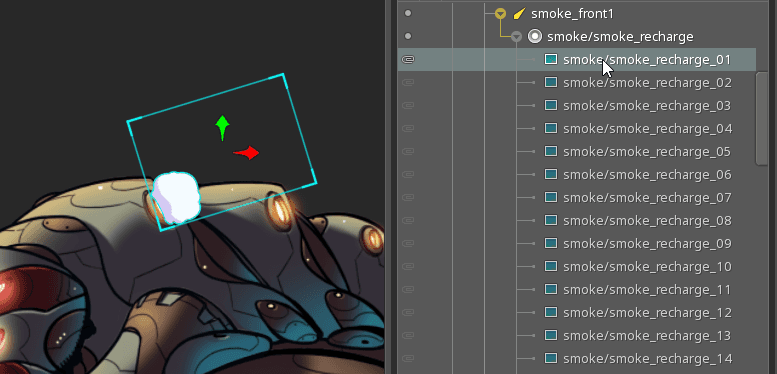Toggle visibility dot for smoke_front1 bone

pyautogui.click(x=408, y=13)
